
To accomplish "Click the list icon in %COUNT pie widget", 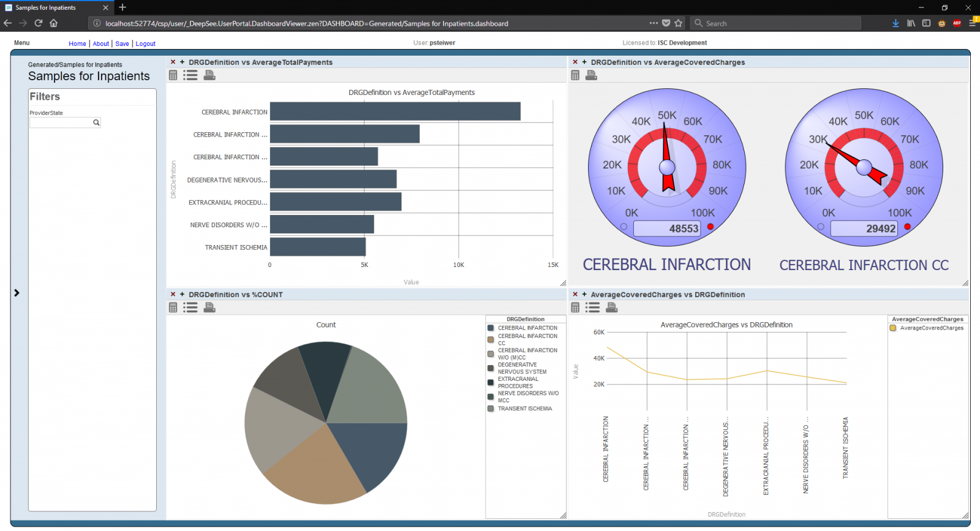I will [190, 307].
